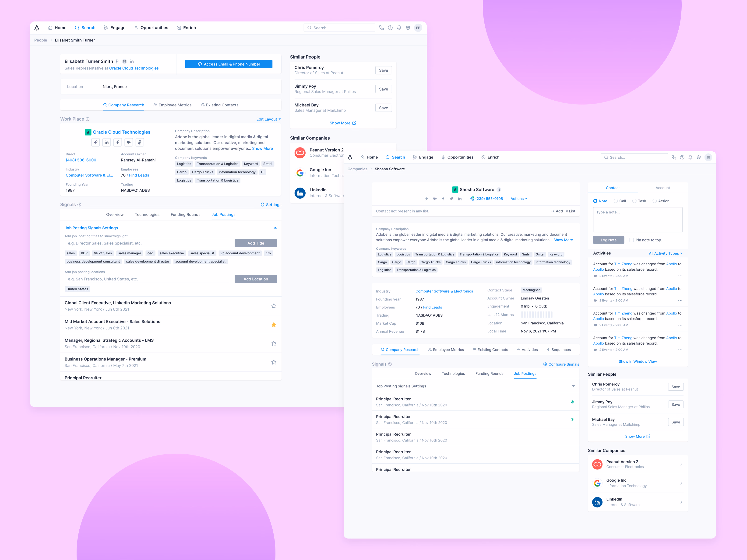This screenshot has height=560, width=747.
Task: Star the Manager, Regional Strategic Accounts posting
Action: click(274, 343)
